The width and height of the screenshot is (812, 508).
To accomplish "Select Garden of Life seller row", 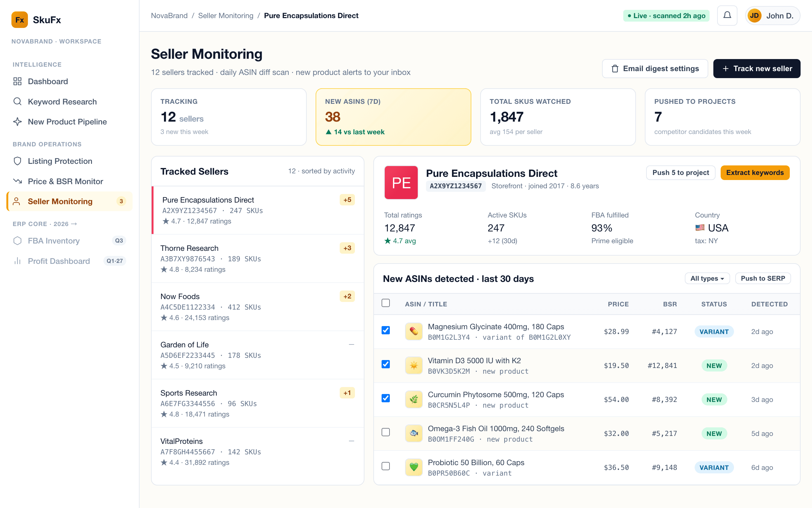I will [258, 355].
